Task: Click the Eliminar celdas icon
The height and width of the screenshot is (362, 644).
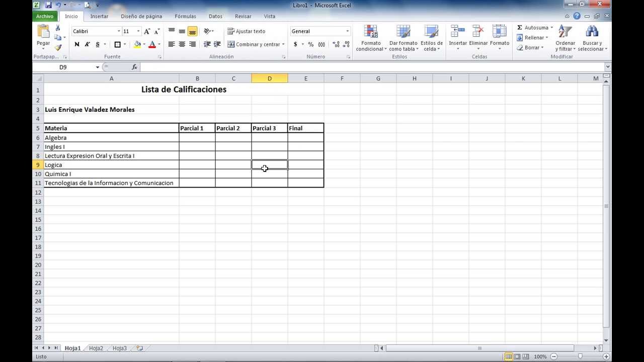Action: 478,31
